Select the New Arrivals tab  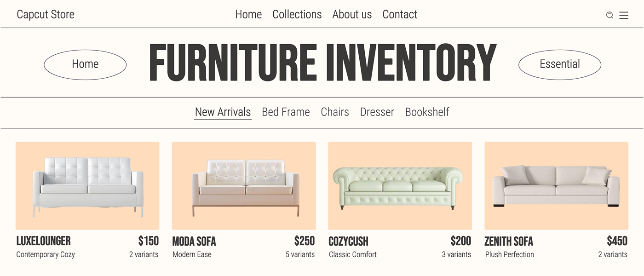(x=223, y=112)
